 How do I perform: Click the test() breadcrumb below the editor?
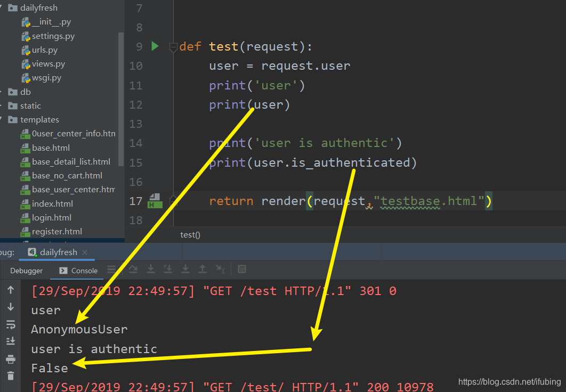(x=190, y=235)
